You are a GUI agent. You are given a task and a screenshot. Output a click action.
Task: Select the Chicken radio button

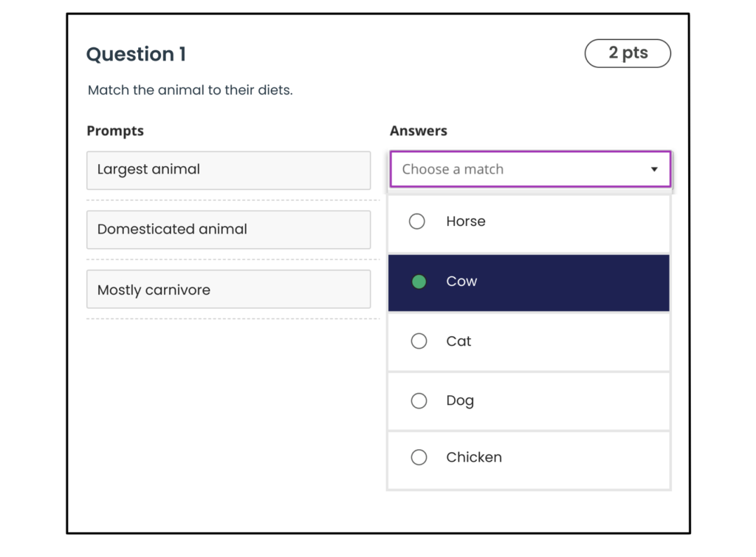(x=419, y=457)
